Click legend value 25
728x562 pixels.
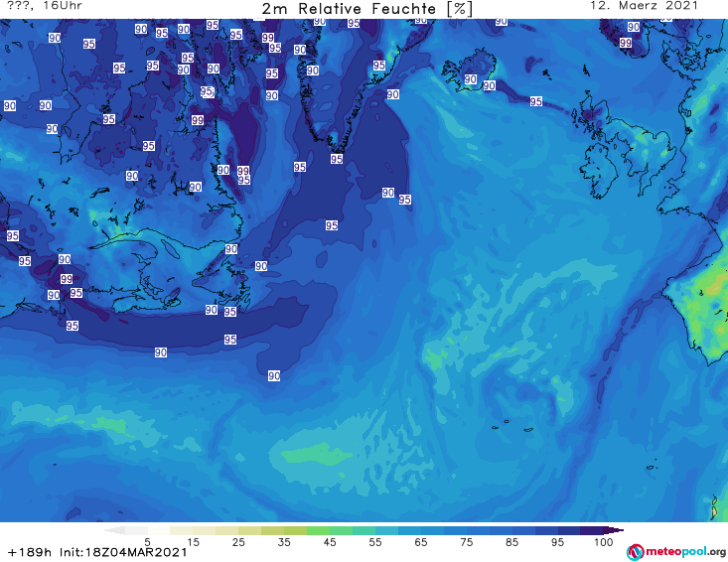click(x=238, y=542)
